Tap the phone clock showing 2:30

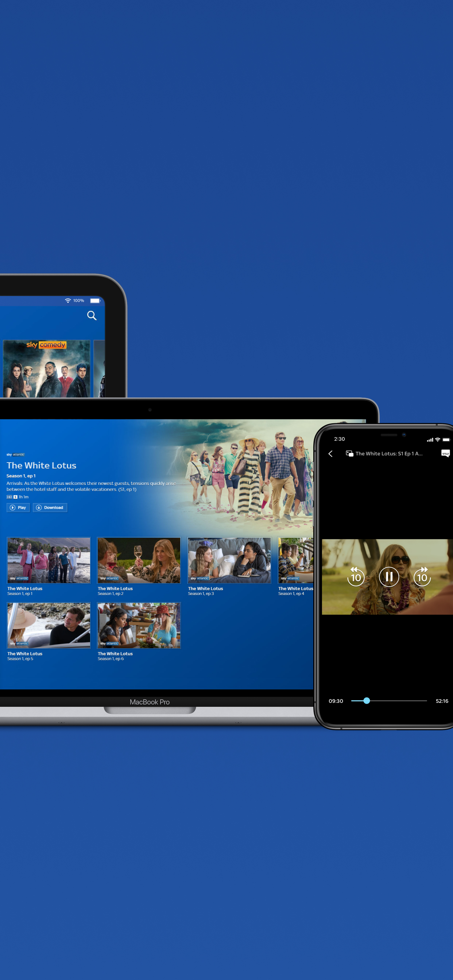pyautogui.click(x=339, y=439)
